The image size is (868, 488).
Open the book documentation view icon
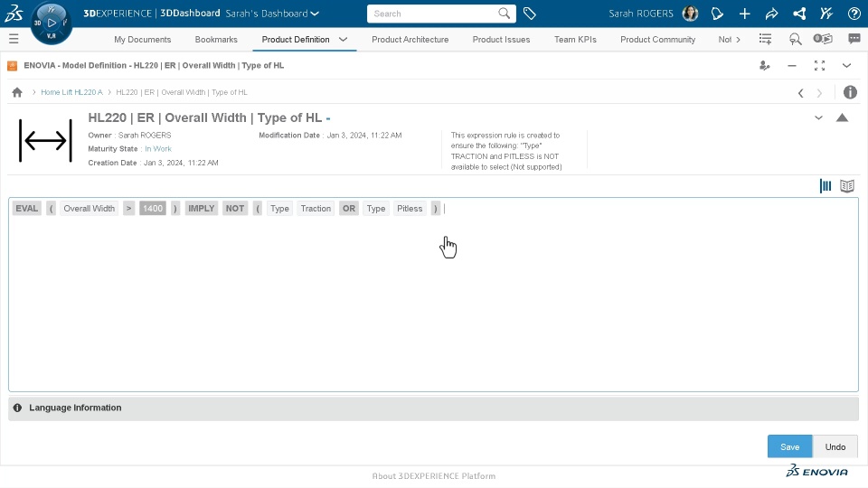pyautogui.click(x=847, y=186)
